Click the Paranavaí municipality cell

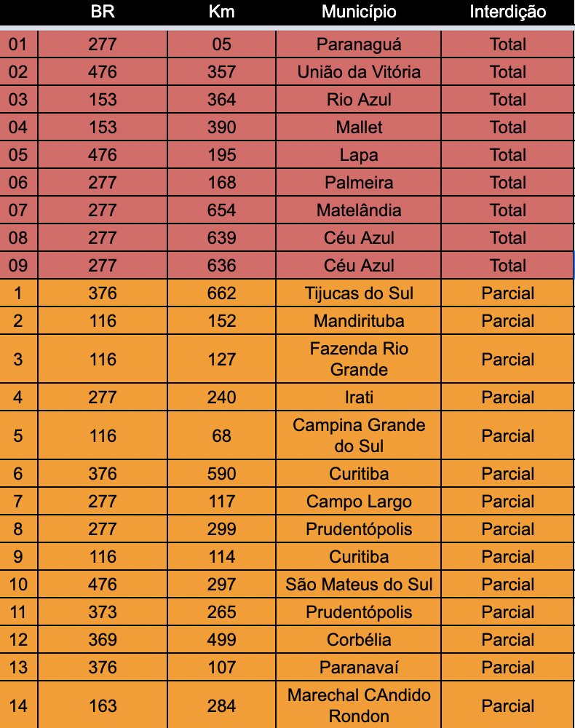coord(359,667)
